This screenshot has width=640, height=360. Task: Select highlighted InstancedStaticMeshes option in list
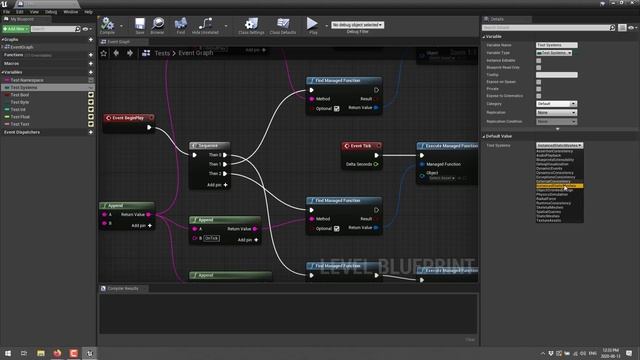[x=559, y=186]
